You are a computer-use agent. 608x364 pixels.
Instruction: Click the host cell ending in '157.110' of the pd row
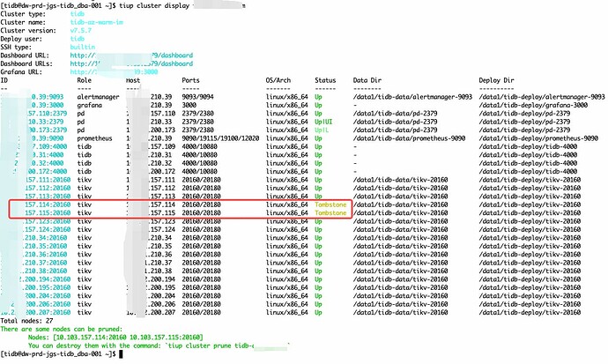[x=151, y=114]
